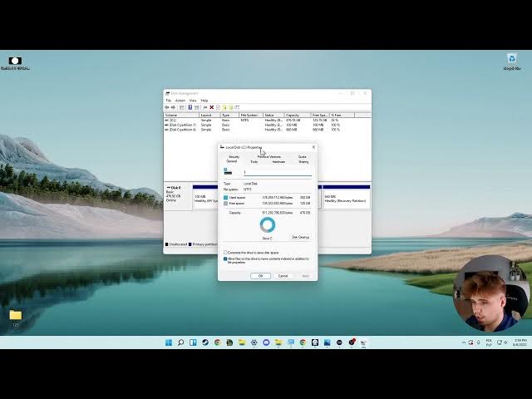Click the Primary partition legend entry
This screenshot has height=399, width=532.
pos(203,244)
